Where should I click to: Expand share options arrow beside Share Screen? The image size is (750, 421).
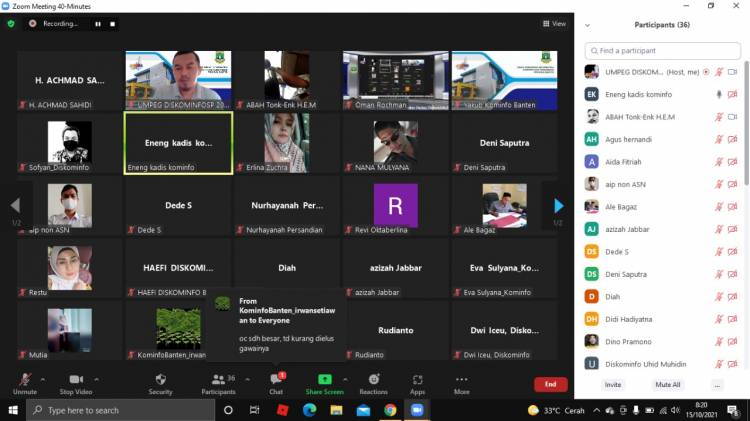tap(345, 379)
